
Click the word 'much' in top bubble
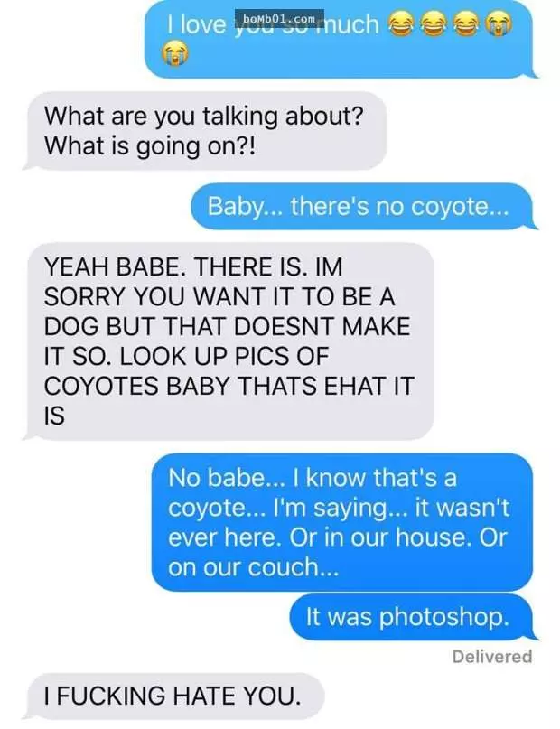(x=350, y=23)
